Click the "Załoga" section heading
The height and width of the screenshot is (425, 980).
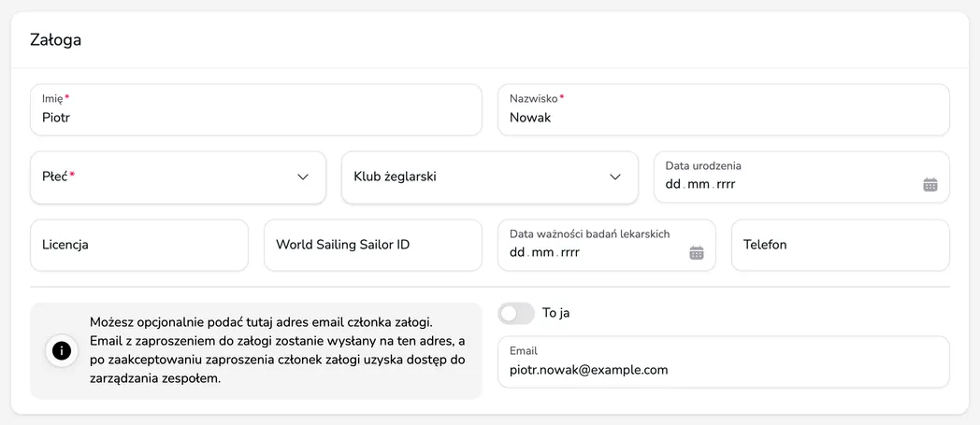[55, 40]
